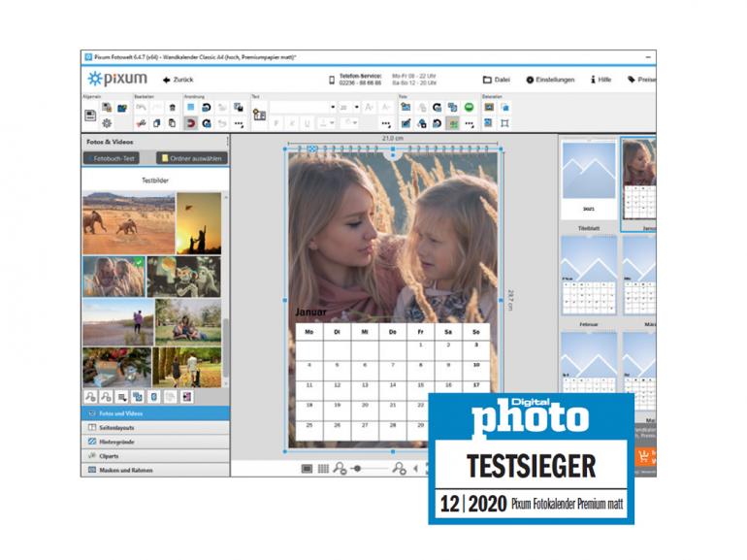The height and width of the screenshot is (560, 747).
Task: Open the Hintergründe panel tab
Action: (156, 442)
